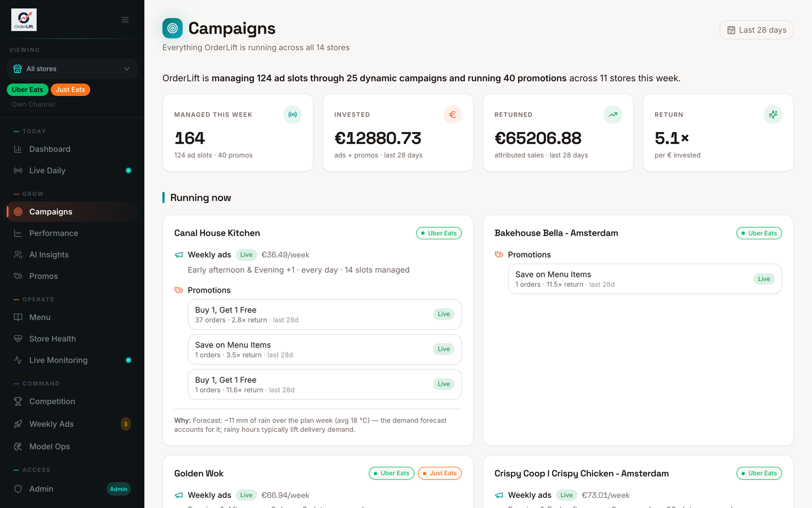The image size is (812, 508).
Task: Click the Model Ops icon
Action: [18, 447]
